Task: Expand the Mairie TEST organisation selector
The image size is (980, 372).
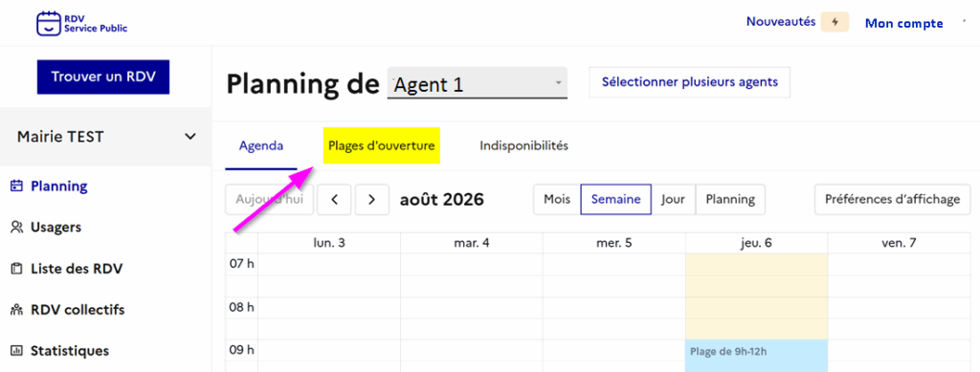Action: click(x=106, y=136)
